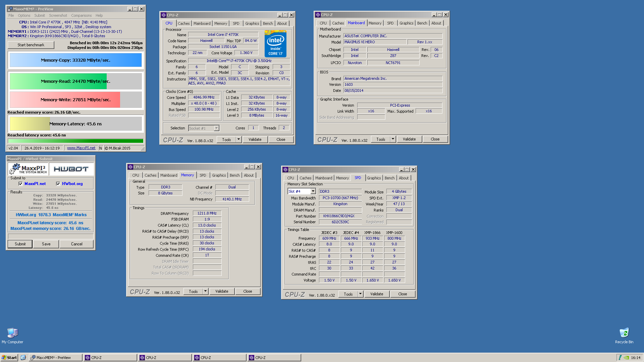Click the HWbot.org 1878.3 MaxxMEM² Marks text
Image resolution: width=644 pixels, height=362 pixels.
coord(51,215)
